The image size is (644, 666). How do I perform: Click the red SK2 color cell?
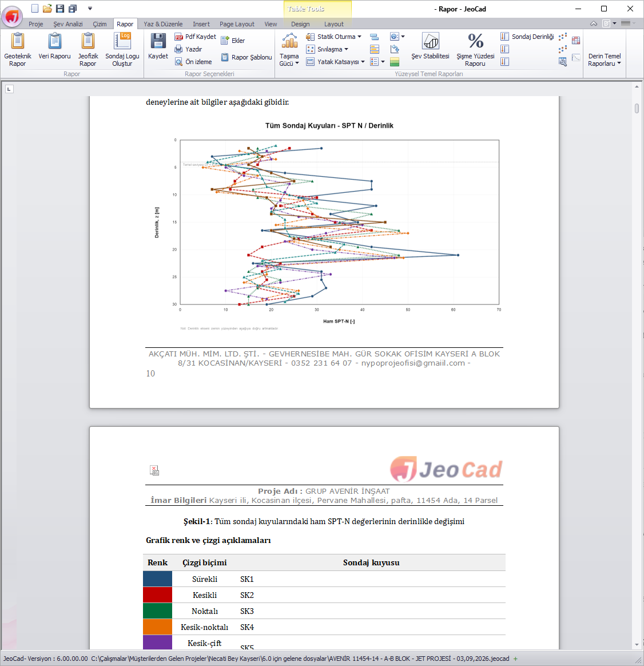coord(157,595)
